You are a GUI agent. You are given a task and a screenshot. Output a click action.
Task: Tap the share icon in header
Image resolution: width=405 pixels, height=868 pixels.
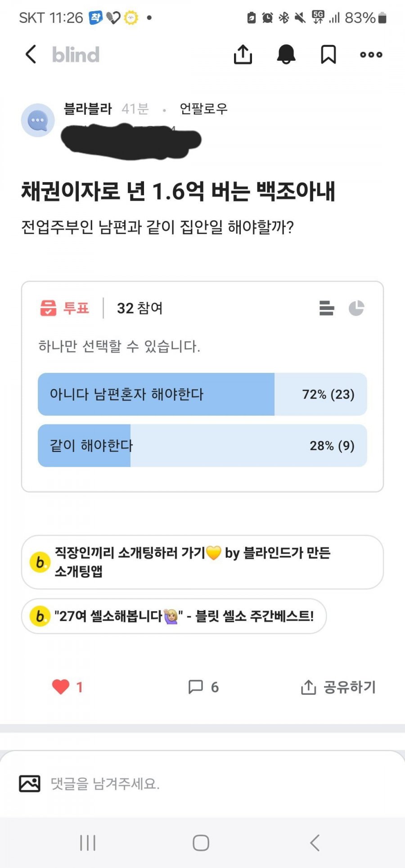pyautogui.click(x=243, y=54)
